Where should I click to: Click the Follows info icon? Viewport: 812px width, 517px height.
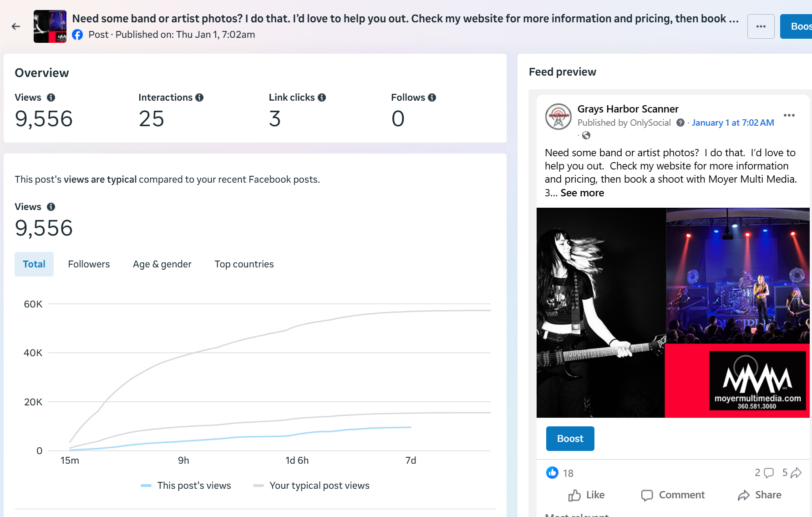[x=432, y=97]
